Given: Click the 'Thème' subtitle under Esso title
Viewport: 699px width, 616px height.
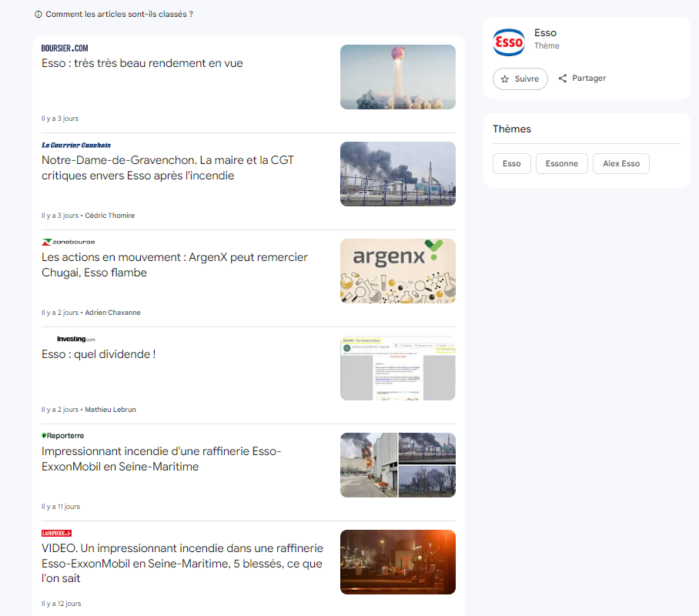Looking at the screenshot, I should pos(547,45).
